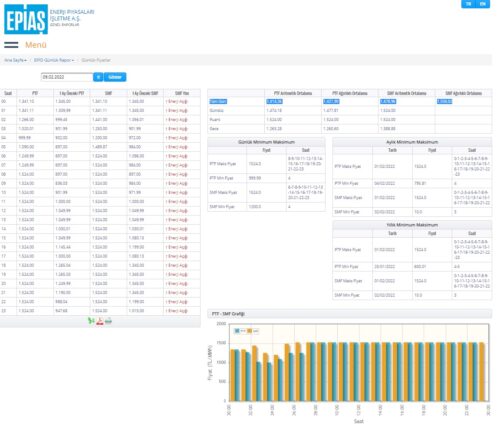Focus the date input field 09.02.2022
The image size is (500, 425).
coord(67,77)
